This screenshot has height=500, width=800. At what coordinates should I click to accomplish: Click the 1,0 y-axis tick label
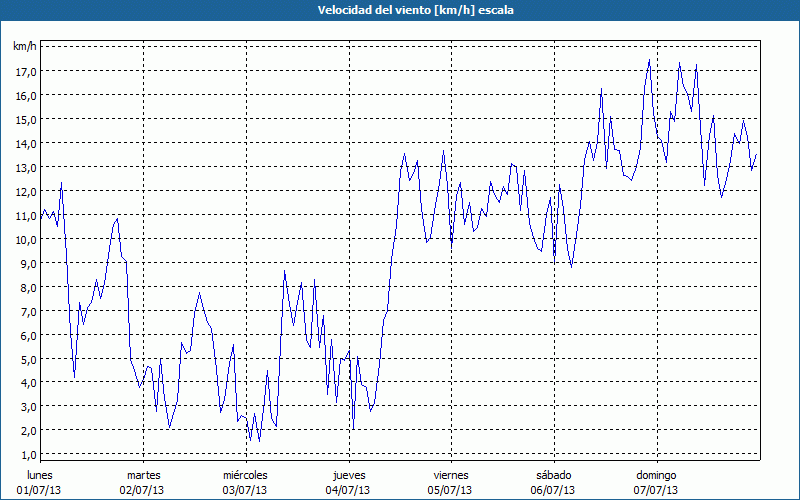point(27,455)
